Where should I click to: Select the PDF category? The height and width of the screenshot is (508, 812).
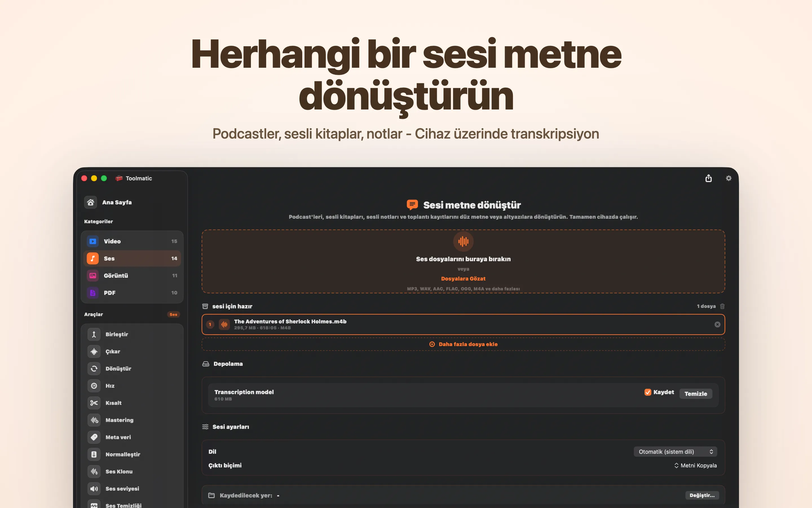(x=132, y=293)
